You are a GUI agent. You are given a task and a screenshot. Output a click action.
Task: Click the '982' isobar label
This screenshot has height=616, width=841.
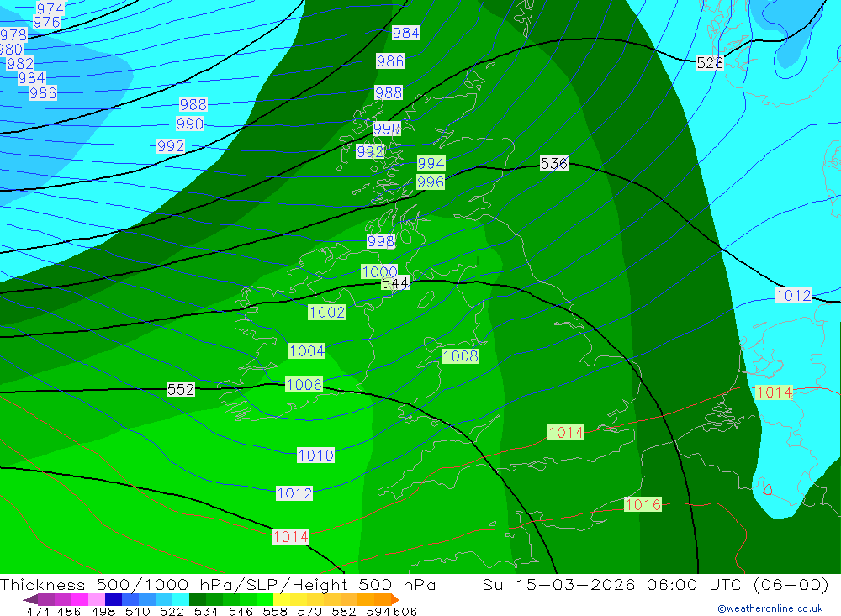pyautogui.click(x=20, y=64)
